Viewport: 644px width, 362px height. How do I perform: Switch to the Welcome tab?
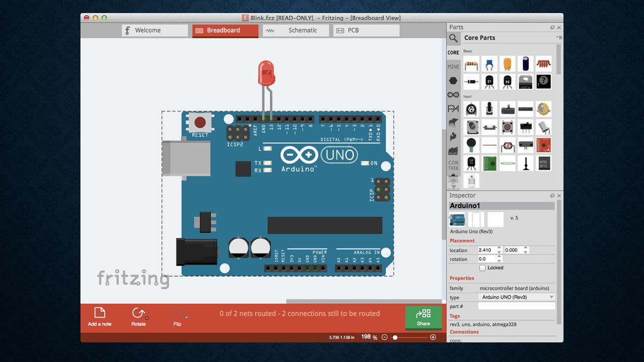point(155,30)
